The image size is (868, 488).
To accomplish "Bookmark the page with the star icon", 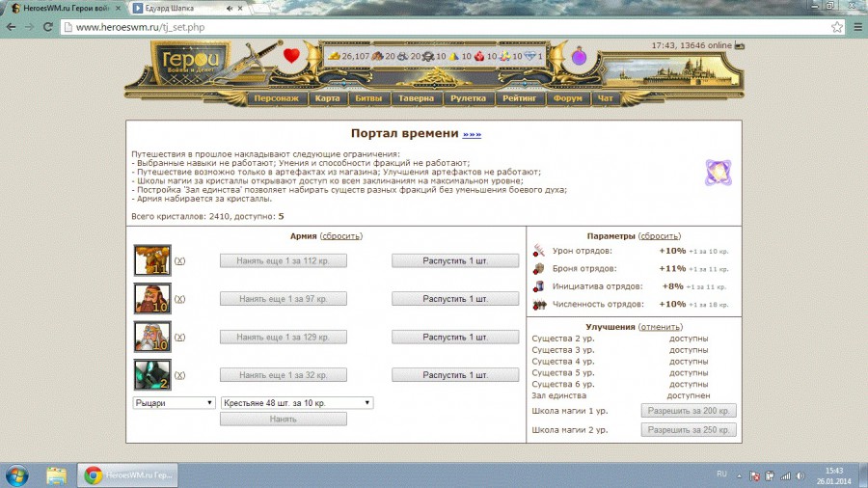I will click(x=836, y=27).
